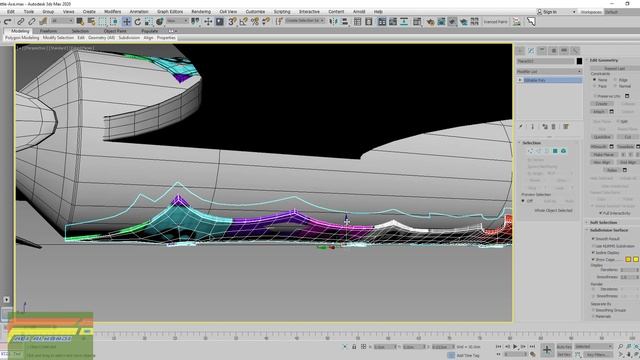The image size is (640, 360).
Task: Select the None constraint radio button
Action: pyautogui.click(x=595, y=80)
